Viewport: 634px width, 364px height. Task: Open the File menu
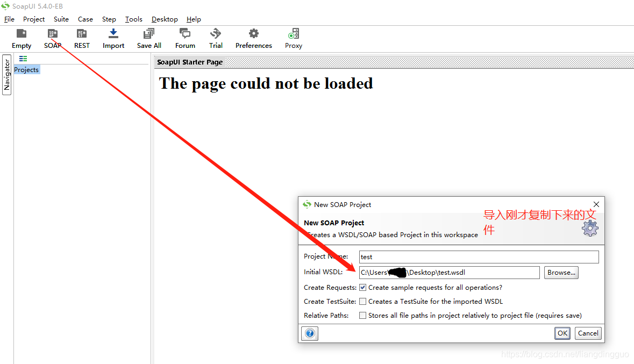point(9,19)
